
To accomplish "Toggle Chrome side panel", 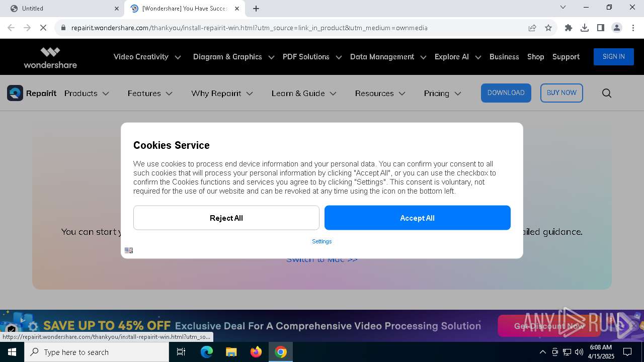I will pos(601,28).
